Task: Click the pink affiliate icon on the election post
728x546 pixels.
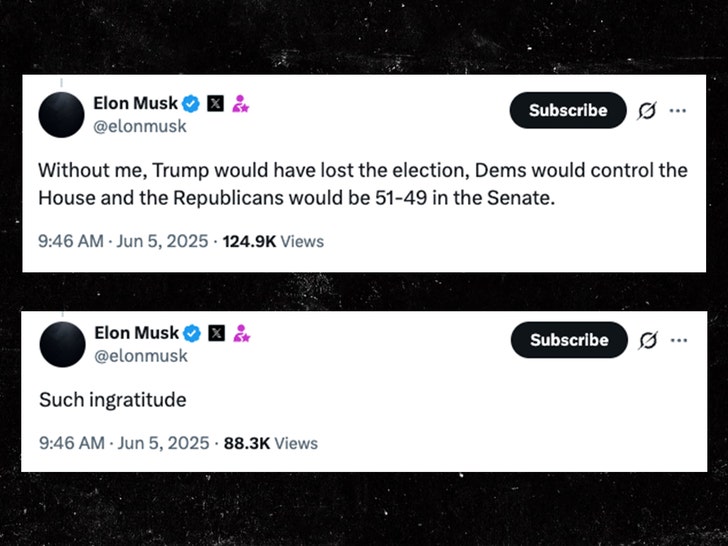Action: coord(241,103)
